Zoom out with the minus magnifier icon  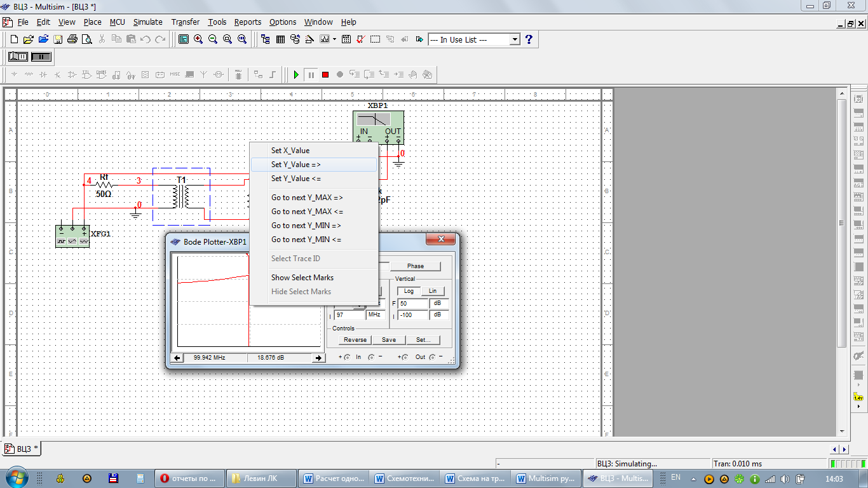(x=213, y=39)
